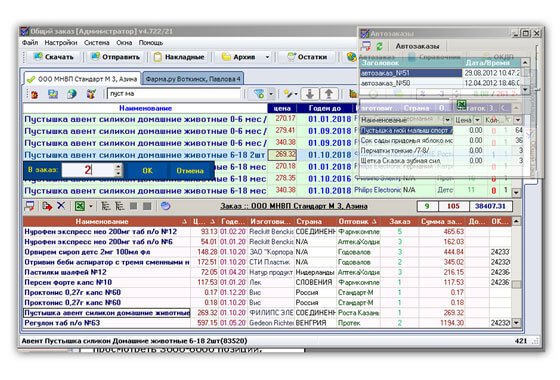Click the down arrow button in search toolbar

point(310,94)
